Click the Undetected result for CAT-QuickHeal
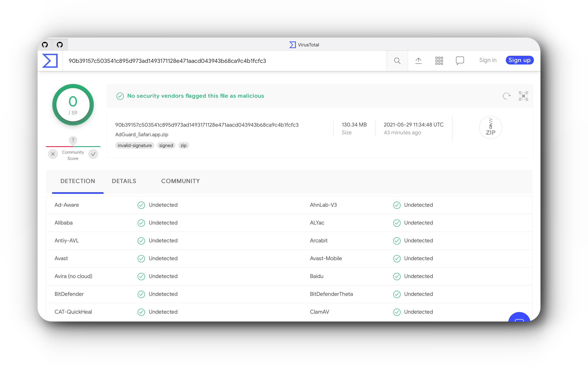Viewport: 588px width, 369px height. (163, 312)
